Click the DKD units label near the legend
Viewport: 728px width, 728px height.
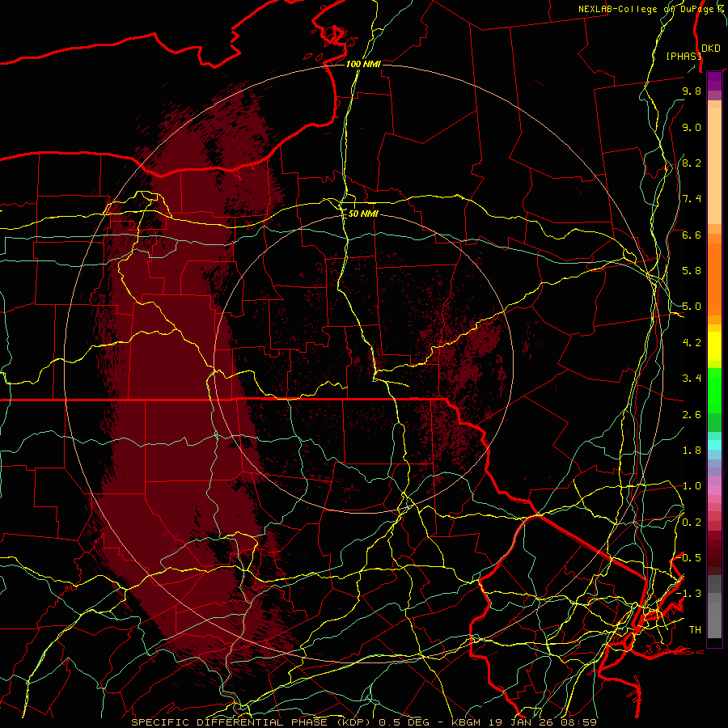(x=711, y=49)
